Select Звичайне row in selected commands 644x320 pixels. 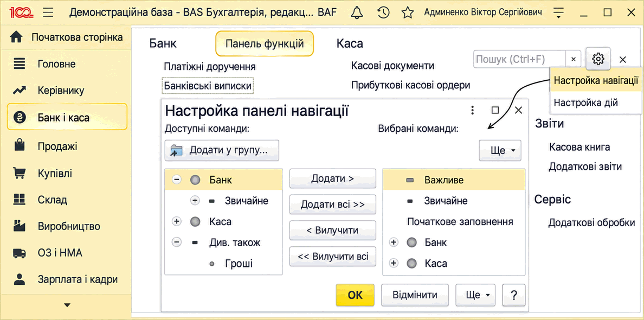click(x=454, y=201)
